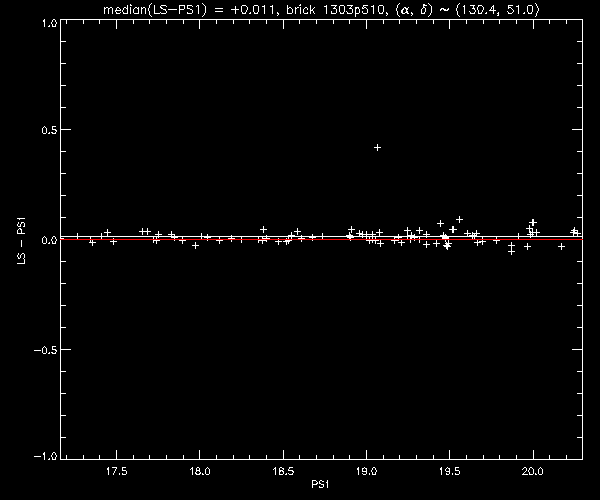600x500 pixels.
Task: Click x-axis tick label 18.0
Action: [x=200, y=471]
